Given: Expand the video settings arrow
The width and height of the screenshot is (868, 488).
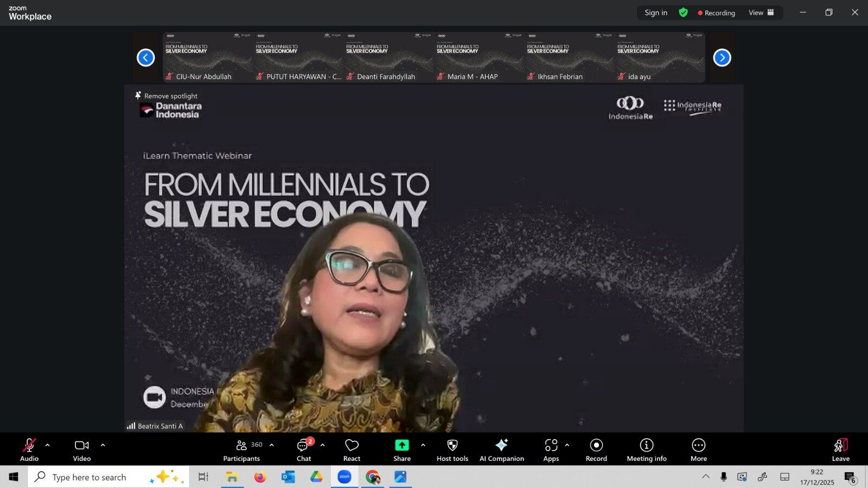Looking at the screenshot, I should pyautogui.click(x=103, y=445).
